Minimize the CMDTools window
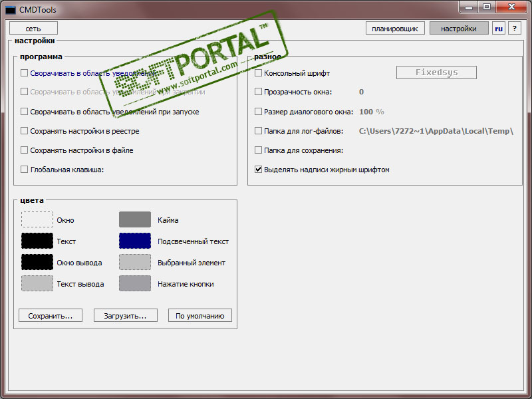This screenshot has width=532, height=399. coord(469,7)
